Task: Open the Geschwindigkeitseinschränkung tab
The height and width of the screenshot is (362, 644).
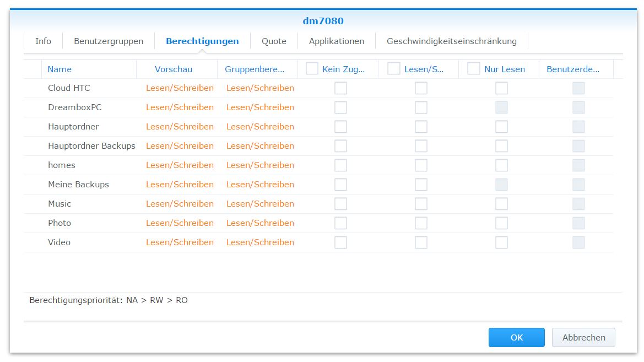Action: coord(452,41)
